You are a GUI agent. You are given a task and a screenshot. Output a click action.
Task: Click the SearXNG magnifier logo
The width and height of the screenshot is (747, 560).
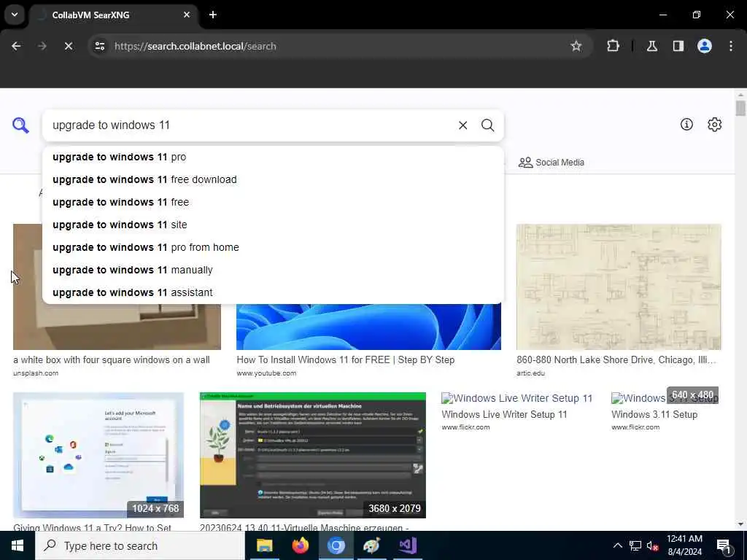tap(20, 125)
